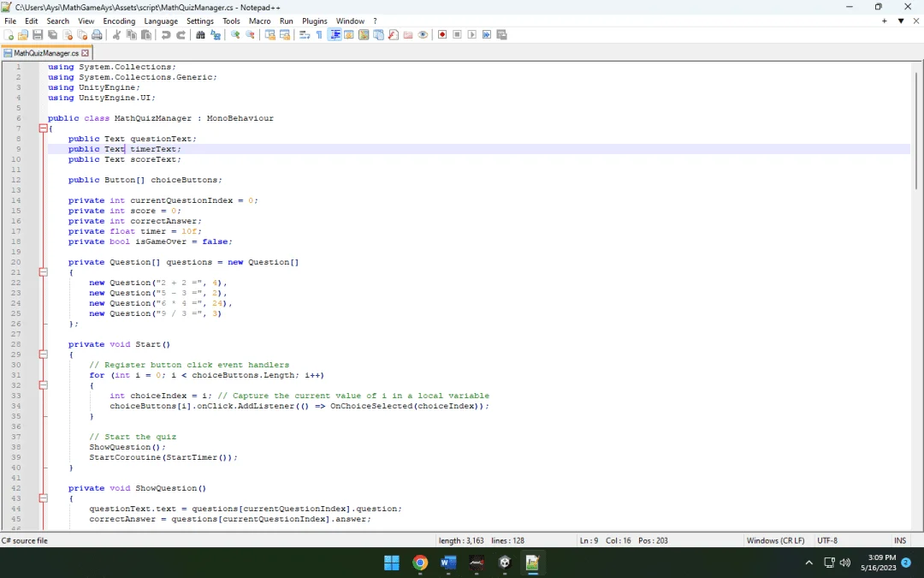
Task: Click the plus button beside the menu bar
Action: point(885,21)
